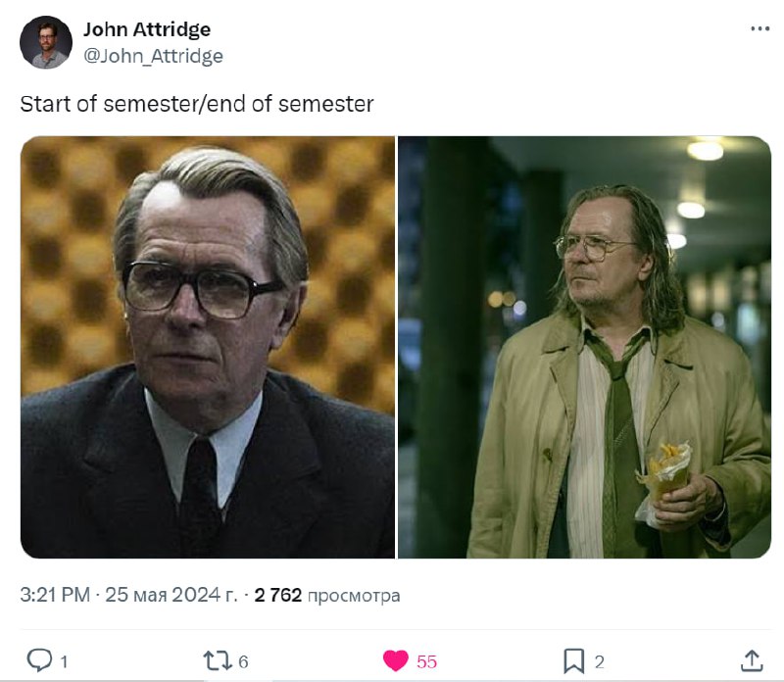Click the bookmark count number 2

tap(600, 662)
